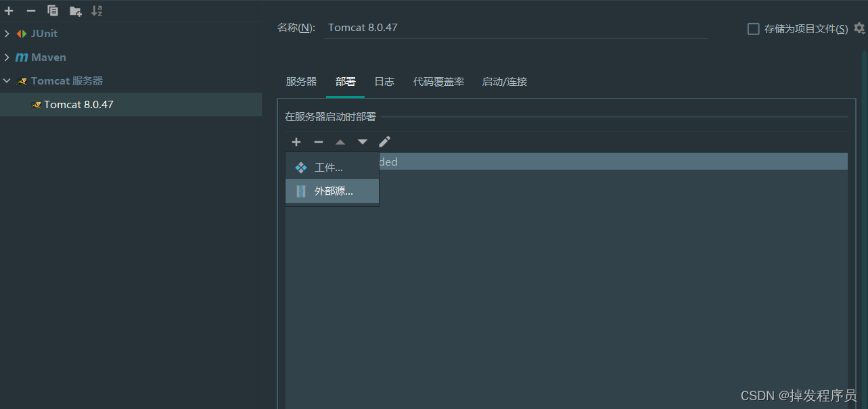Select the Tomcat 服务器 label
868x409 pixels.
point(67,81)
